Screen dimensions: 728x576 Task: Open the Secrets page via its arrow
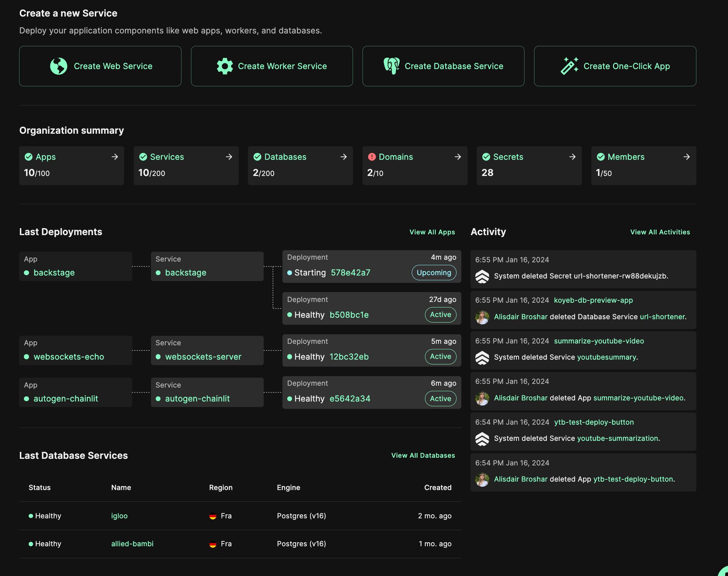pos(573,156)
